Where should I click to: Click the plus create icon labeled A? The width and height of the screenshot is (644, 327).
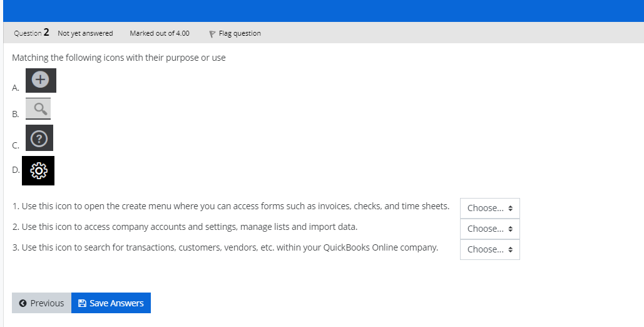[x=41, y=80]
